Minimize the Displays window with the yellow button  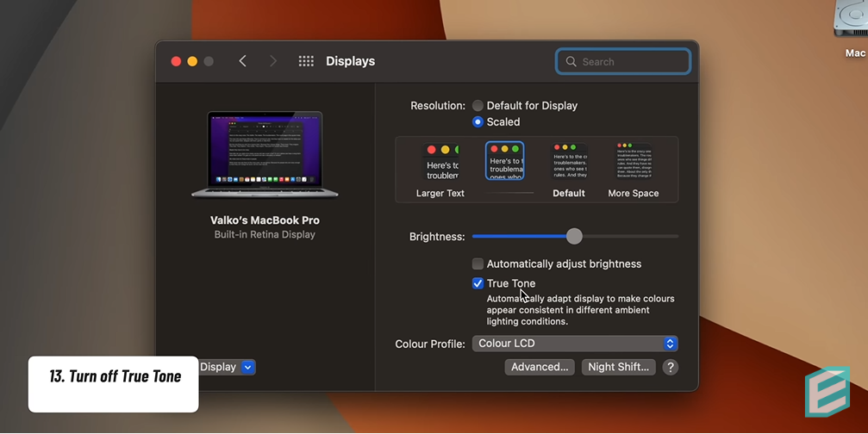[192, 61]
